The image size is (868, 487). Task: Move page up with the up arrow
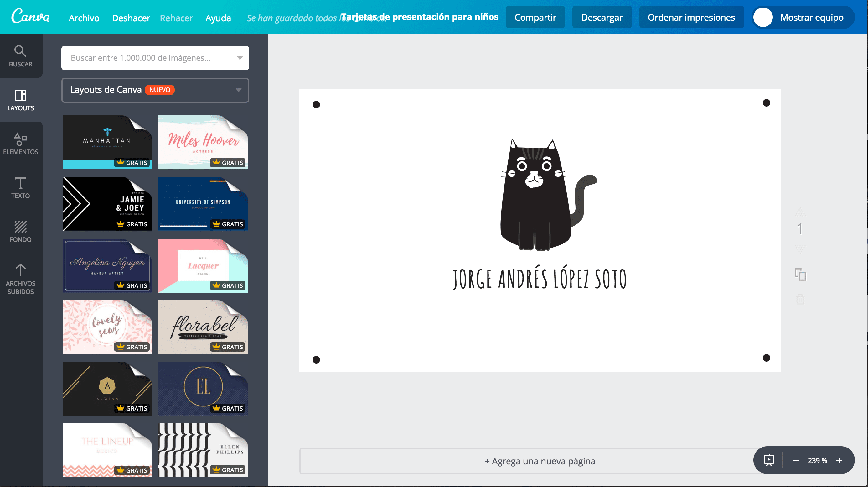800,212
